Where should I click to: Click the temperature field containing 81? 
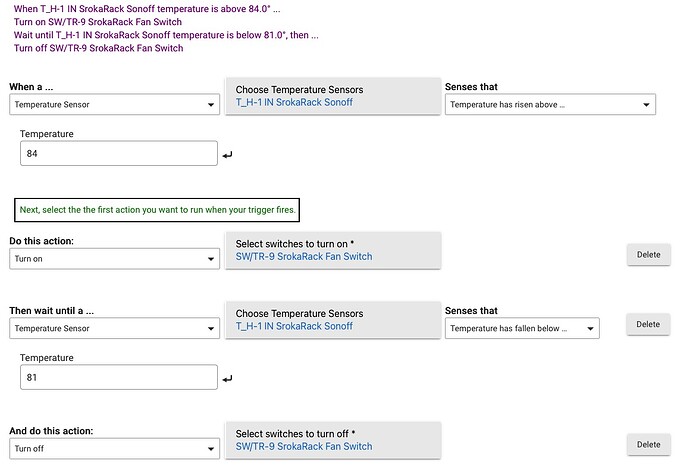119,377
